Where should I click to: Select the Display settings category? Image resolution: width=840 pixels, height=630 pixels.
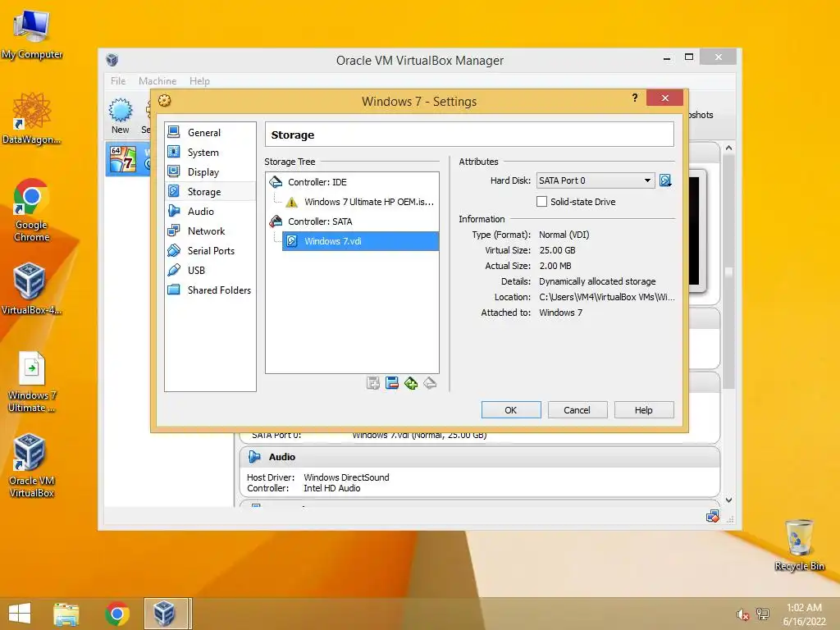[x=210, y=172]
